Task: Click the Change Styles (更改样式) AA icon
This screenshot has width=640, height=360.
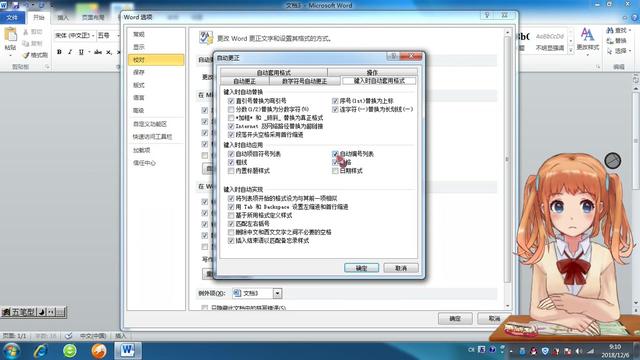Action: (x=587, y=35)
